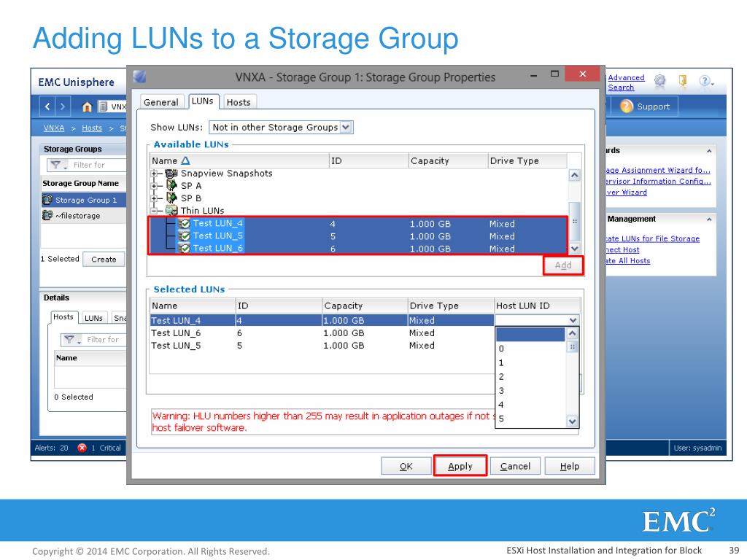Click Storage Groups filter input field
The width and height of the screenshot is (747, 560).
98,165
